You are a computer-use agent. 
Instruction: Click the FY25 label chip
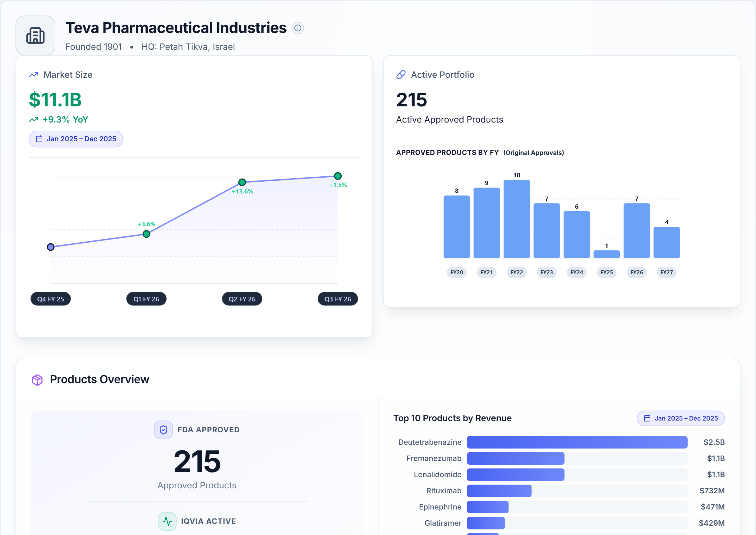(606, 272)
